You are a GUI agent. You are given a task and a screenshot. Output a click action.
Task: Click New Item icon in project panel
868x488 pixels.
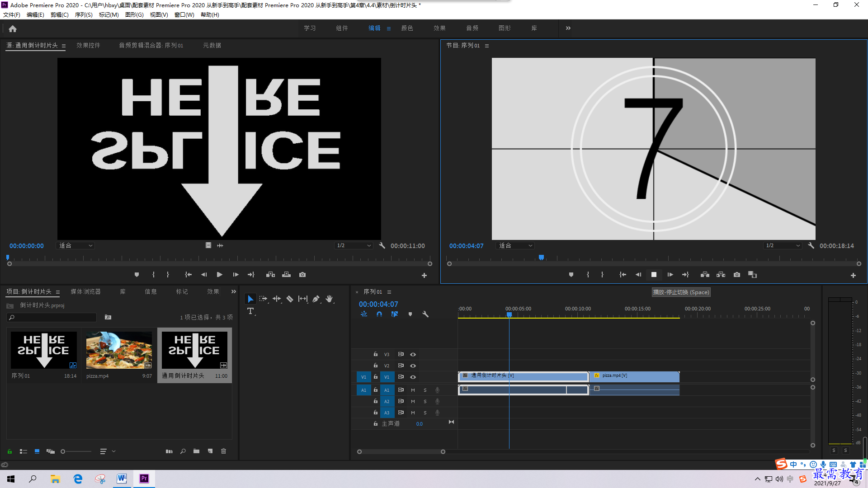click(x=210, y=451)
